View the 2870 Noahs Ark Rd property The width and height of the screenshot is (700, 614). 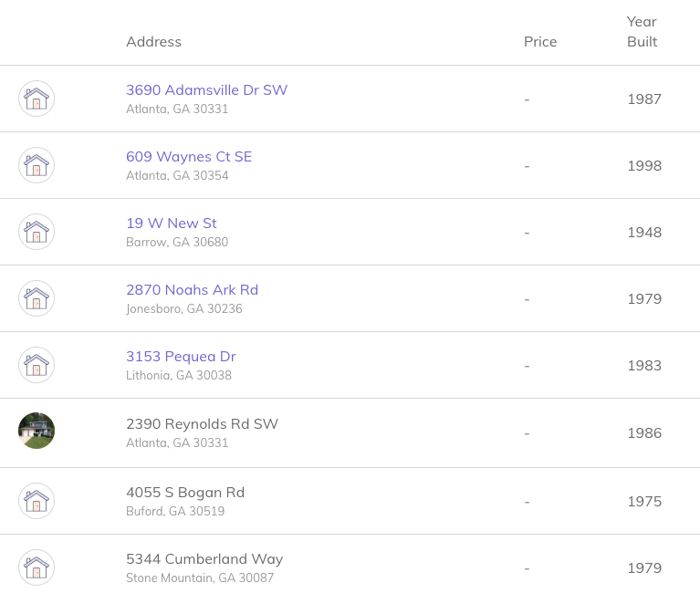point(192,290)
